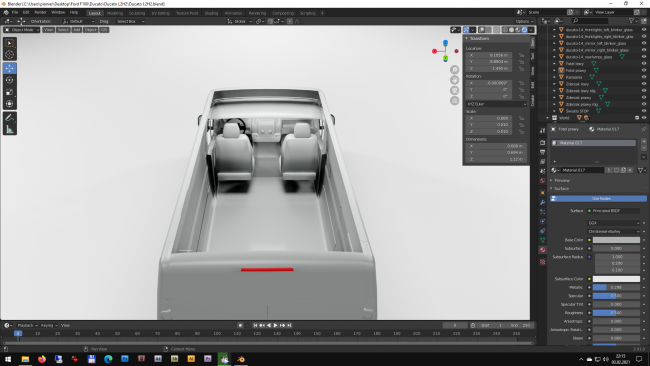This screenshot has width=650, height=366.
Task: Click the pan view hand gizmo
Action: [x=454, y=80]
